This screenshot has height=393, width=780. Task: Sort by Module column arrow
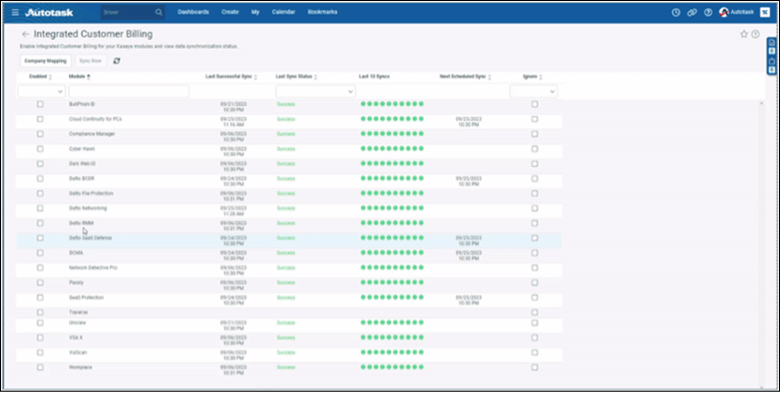pyautogui.click(x=89, y=77)
